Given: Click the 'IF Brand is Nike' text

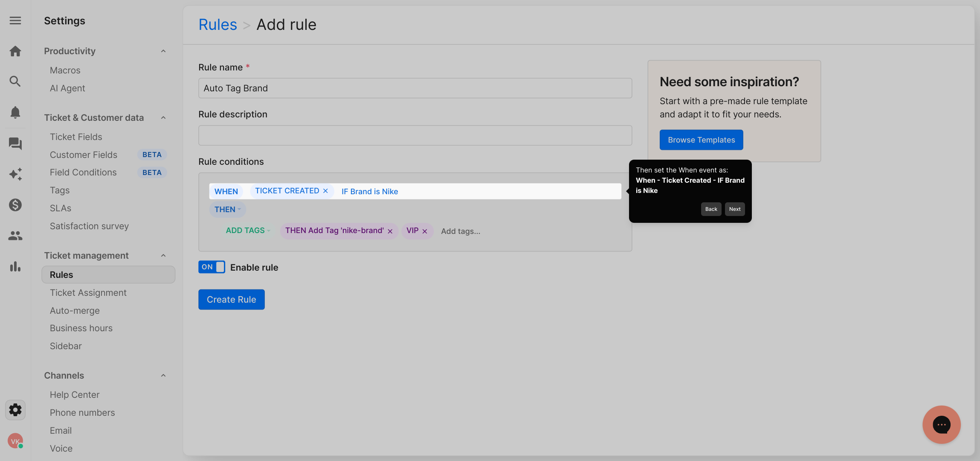Looking at the screenshot, I should coord(370,192).
